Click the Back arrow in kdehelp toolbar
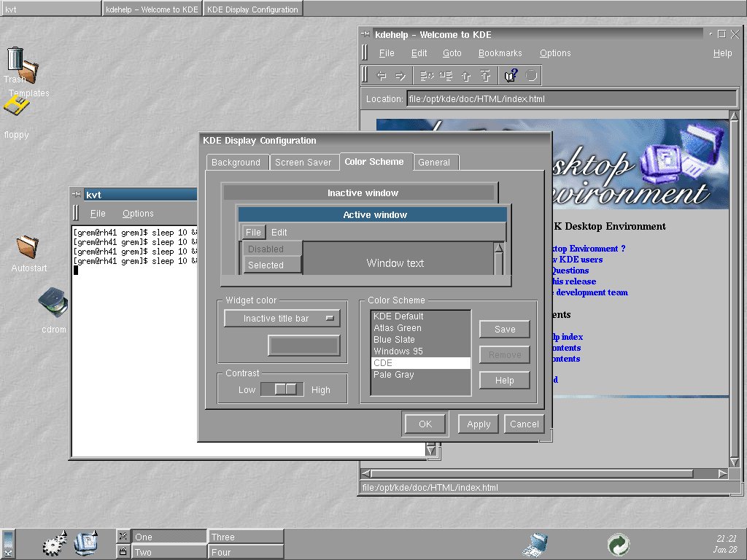 tap(382, 76)
